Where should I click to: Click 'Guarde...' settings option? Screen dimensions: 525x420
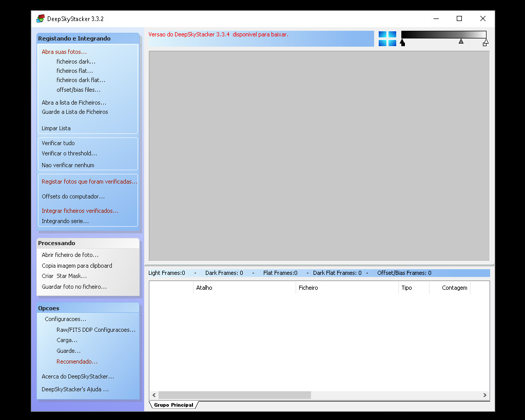[68, 351]
